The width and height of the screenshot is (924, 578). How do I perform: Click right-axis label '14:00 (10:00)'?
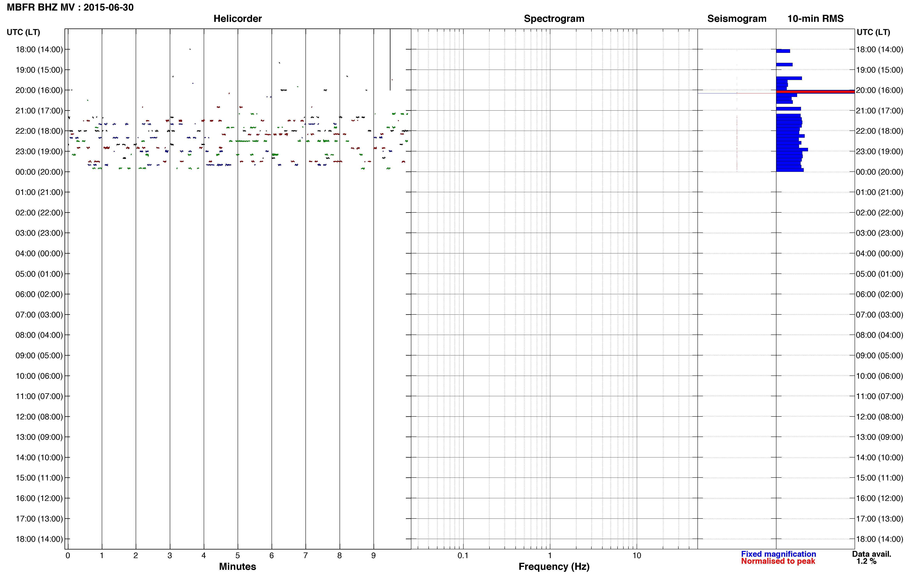(x=879, y=458)
